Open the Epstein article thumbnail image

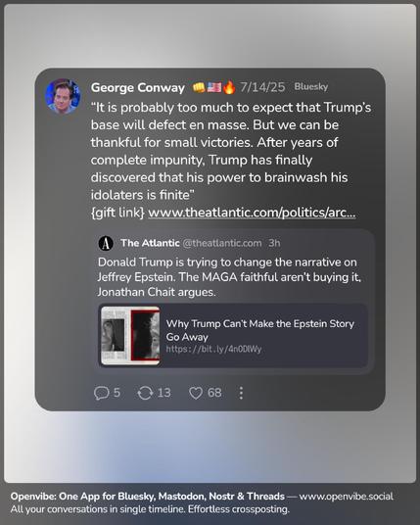[130, 336]
